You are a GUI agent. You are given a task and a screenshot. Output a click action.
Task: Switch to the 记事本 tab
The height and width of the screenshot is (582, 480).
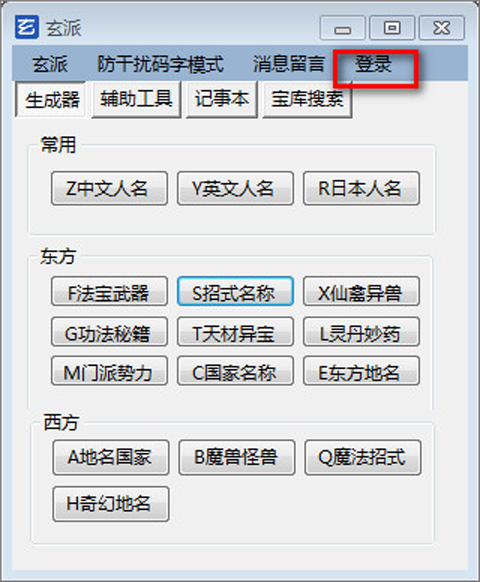[x=222, y=99]
